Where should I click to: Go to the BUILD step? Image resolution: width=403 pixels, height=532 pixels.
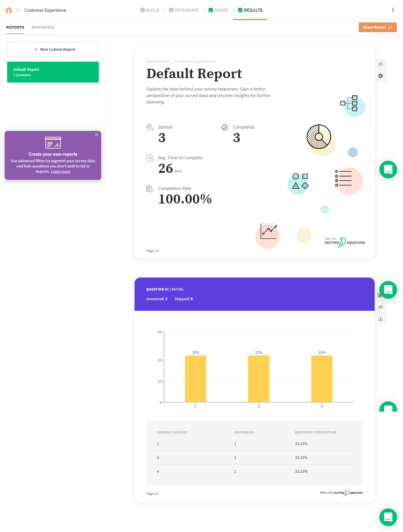click(x=150, y=10)
